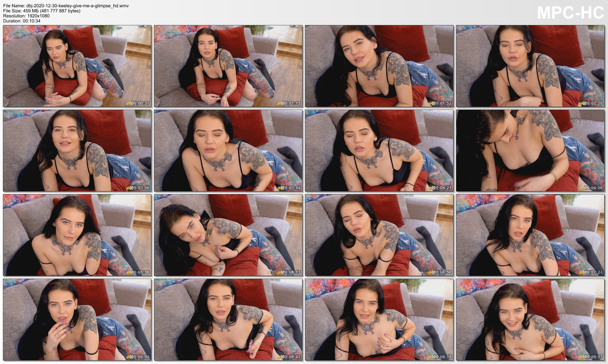Select the thumbnail timestamped 00:00:37
608x364 pixels.
pos(77,66)
